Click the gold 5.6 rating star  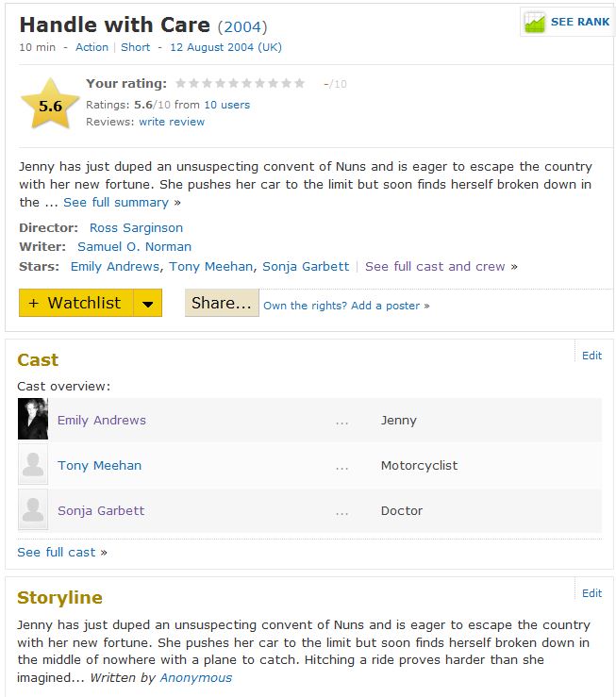50,107
